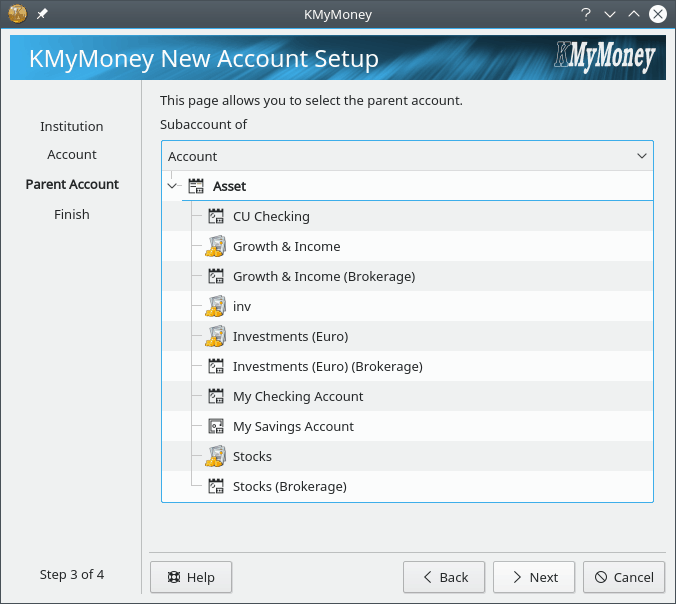The image size is (676, 604).
Task: Select the Stocks account row
Action: click(407, 456)
